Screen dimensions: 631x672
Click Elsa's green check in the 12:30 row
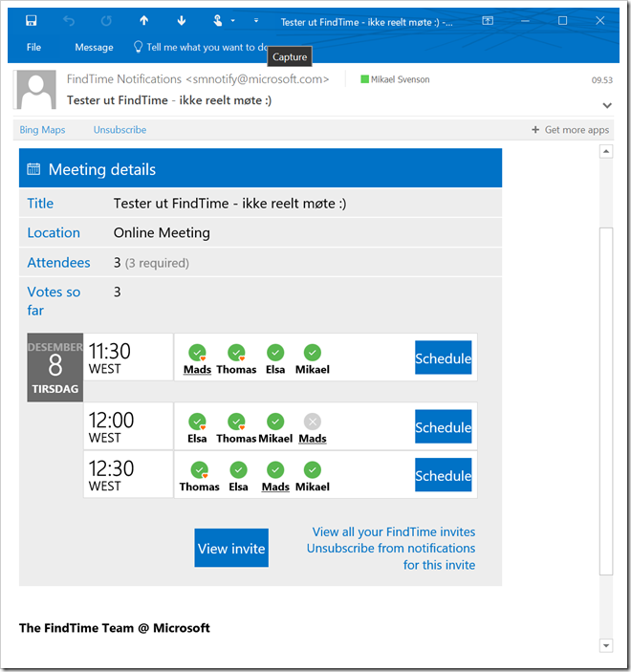coord(238,470)
